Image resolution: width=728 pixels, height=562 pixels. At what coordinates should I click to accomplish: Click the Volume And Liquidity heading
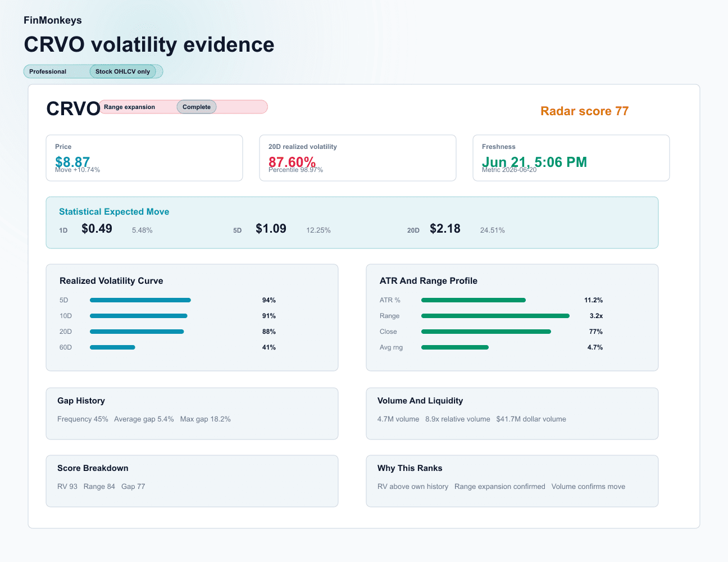(x=420, y=401)
